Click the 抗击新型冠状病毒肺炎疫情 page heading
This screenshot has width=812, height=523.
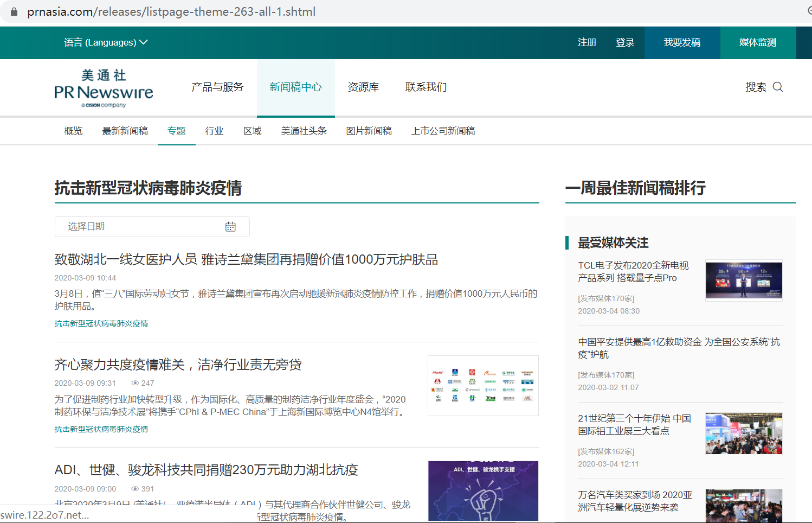148,188
